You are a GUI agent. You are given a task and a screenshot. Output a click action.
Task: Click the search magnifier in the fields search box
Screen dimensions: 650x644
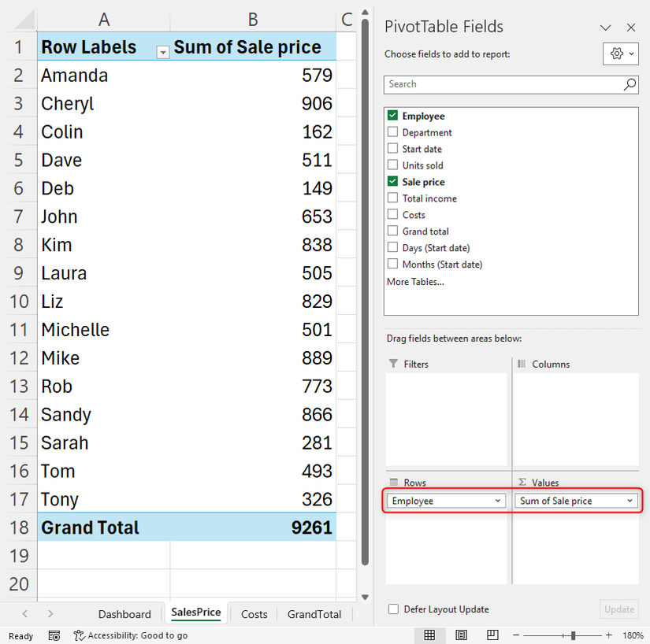pyautogui.click(x=630, y=84)
